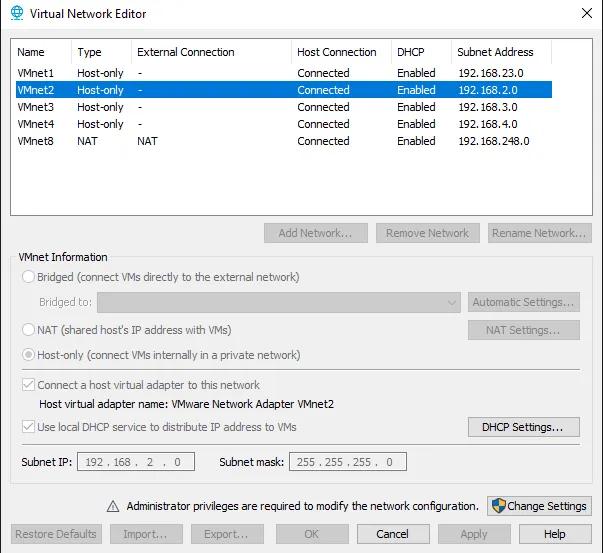Click subnet address 192.168.3.0
Screen dimensions: 603x553
point(488,107)
